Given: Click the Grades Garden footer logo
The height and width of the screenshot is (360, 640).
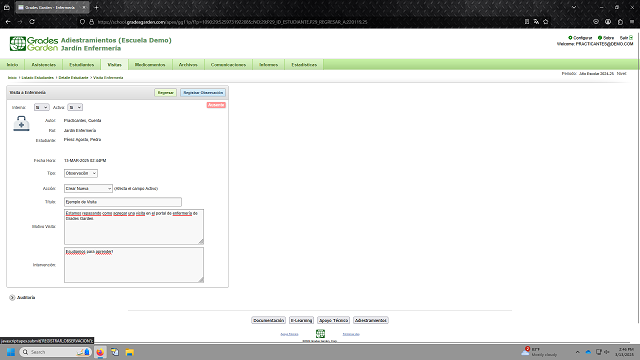Looking at the screenshot, I should pyautogui.click(x=320, y=334).
